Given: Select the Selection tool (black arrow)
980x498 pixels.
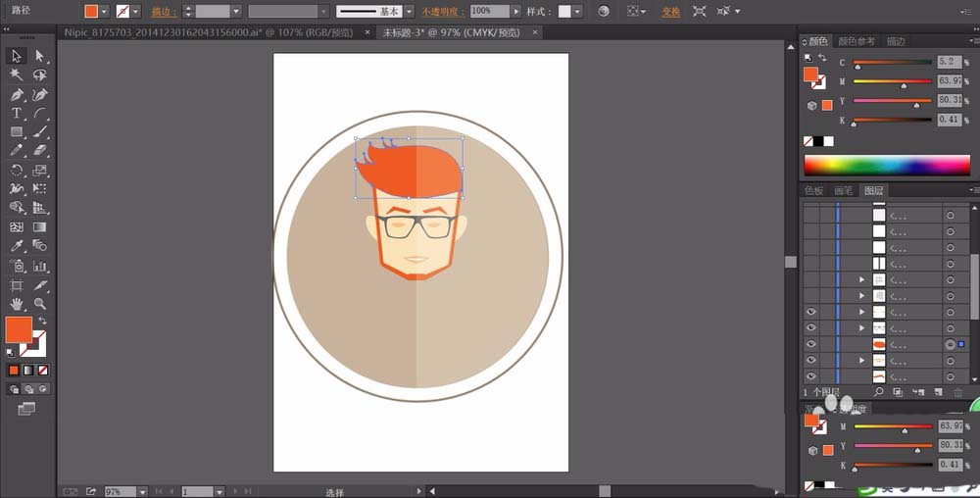Looking at the screenshot, I should [17, 56].
